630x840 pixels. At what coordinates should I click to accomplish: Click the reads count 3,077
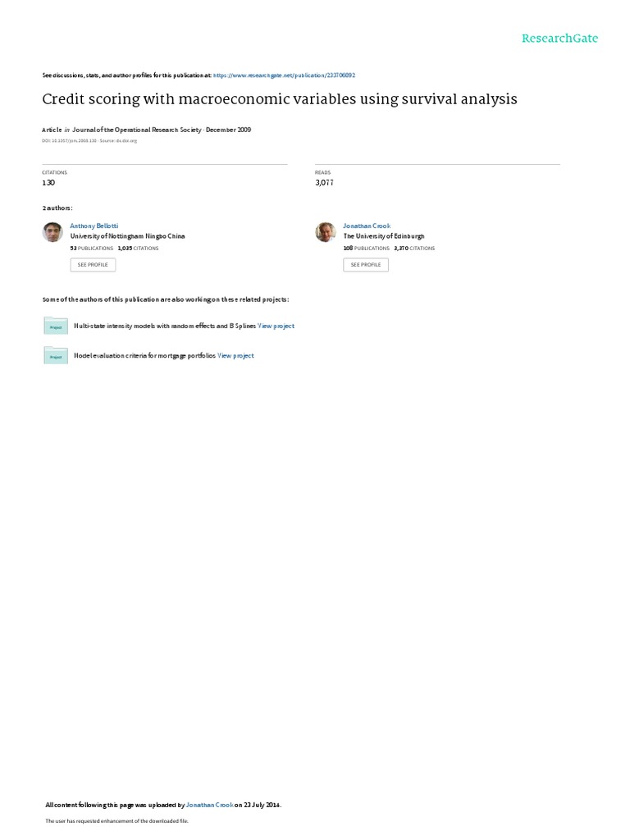point(324,183)
